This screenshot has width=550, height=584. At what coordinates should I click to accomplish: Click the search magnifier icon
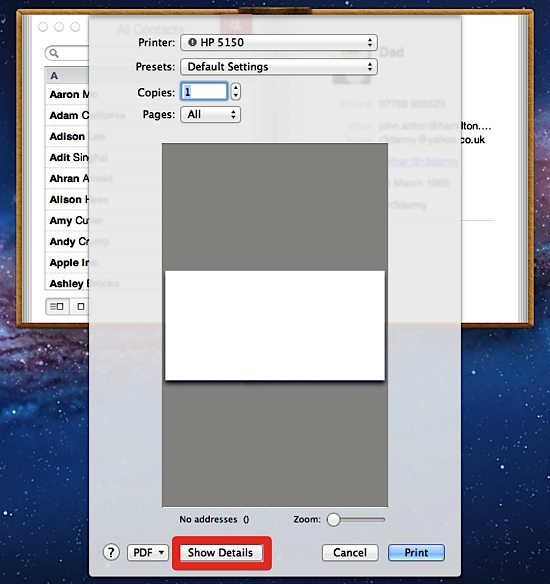pyautogui.click(x=54, y=53)
